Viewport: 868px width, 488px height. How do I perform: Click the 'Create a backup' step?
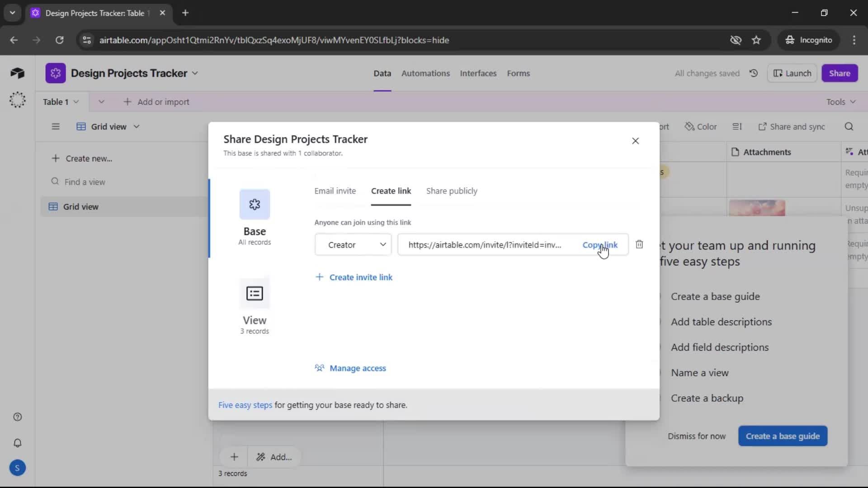click(707, 398)
